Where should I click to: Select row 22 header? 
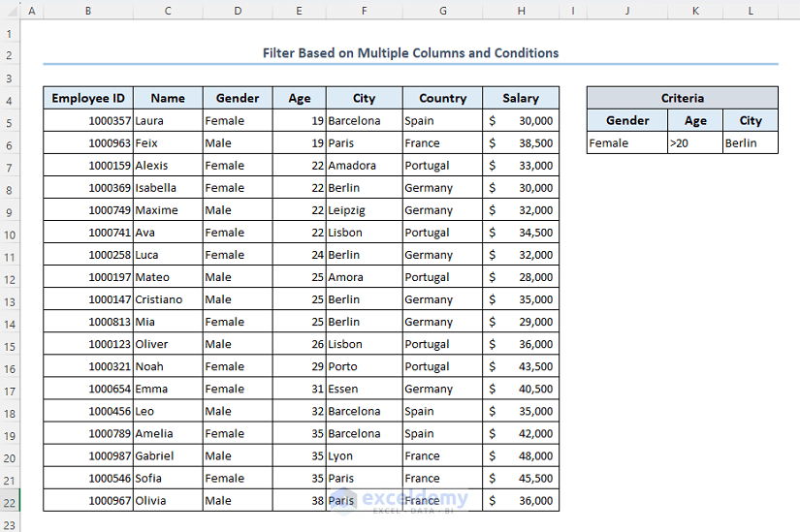pos(10,501)
